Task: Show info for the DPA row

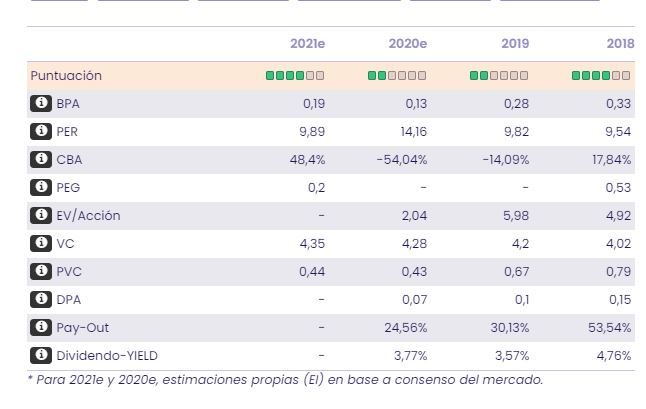Action: pyautogui.click(x=41, y=299)
